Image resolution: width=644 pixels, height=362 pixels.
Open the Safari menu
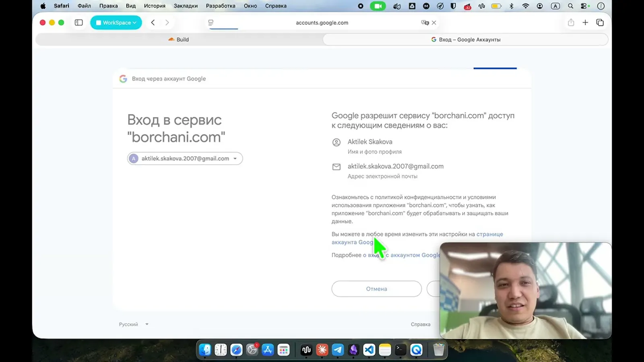62,6
